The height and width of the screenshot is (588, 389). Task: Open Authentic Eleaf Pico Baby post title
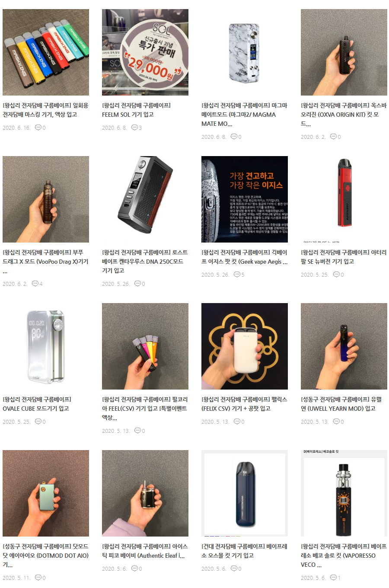click(145, 551)
